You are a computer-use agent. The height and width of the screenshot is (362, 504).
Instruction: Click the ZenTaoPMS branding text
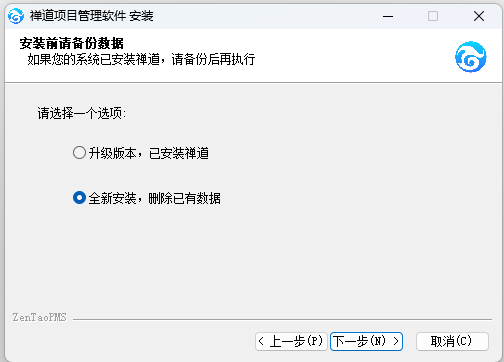(x=39, y=317)
